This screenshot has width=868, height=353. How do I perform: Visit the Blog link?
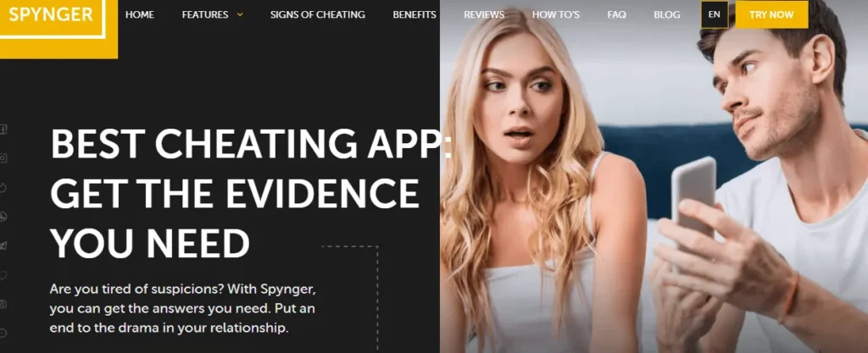coord(667,15)
